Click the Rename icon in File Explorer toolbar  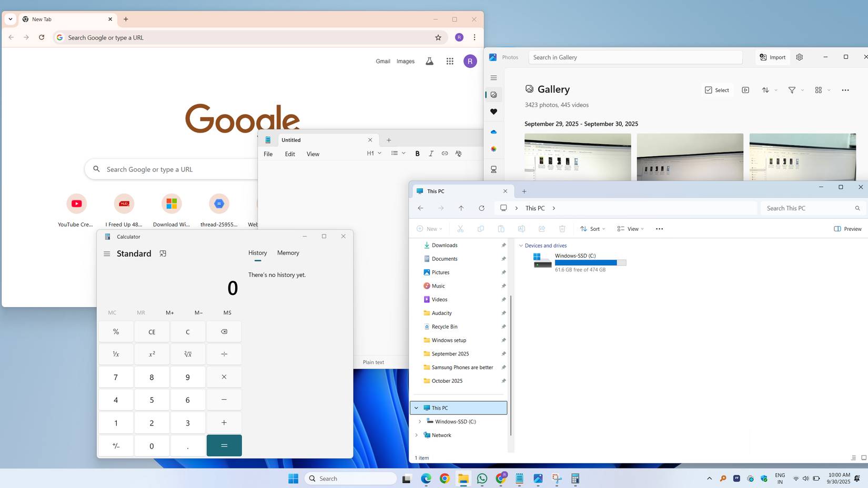pos(521,229)
